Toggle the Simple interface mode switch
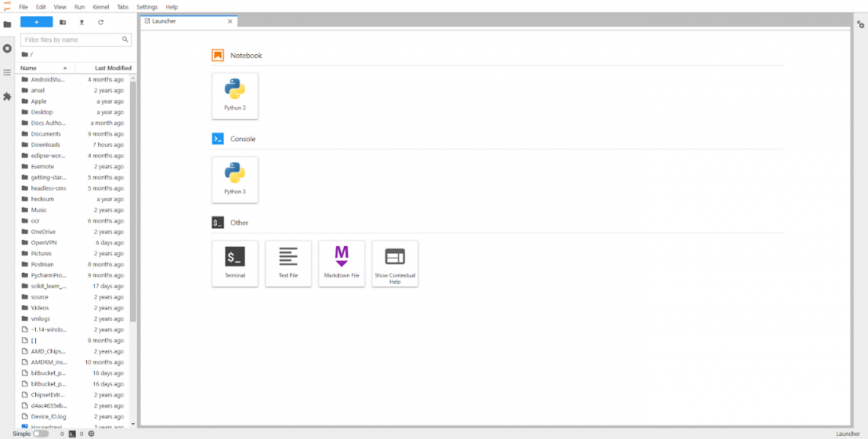Image resolution: width=868 pixels, height=439 pixels. [x=41, y=434]
